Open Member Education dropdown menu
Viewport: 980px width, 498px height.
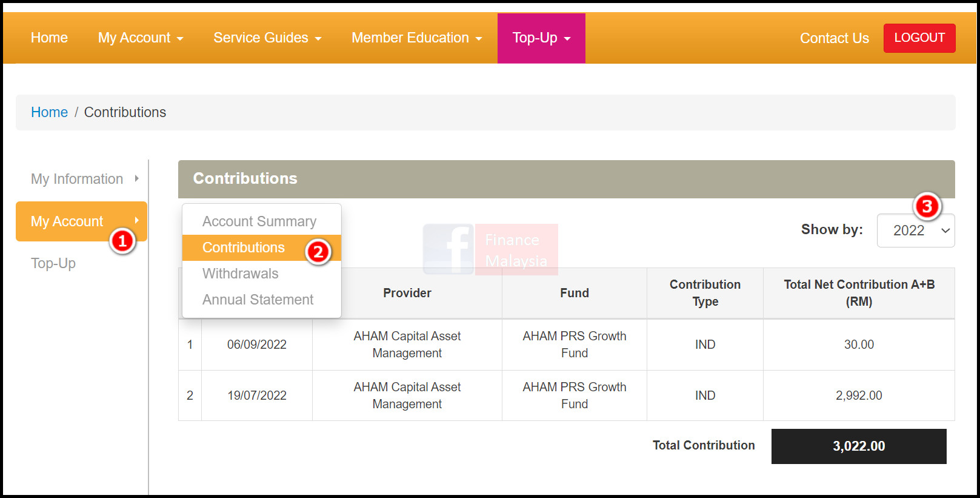point(417,38)
